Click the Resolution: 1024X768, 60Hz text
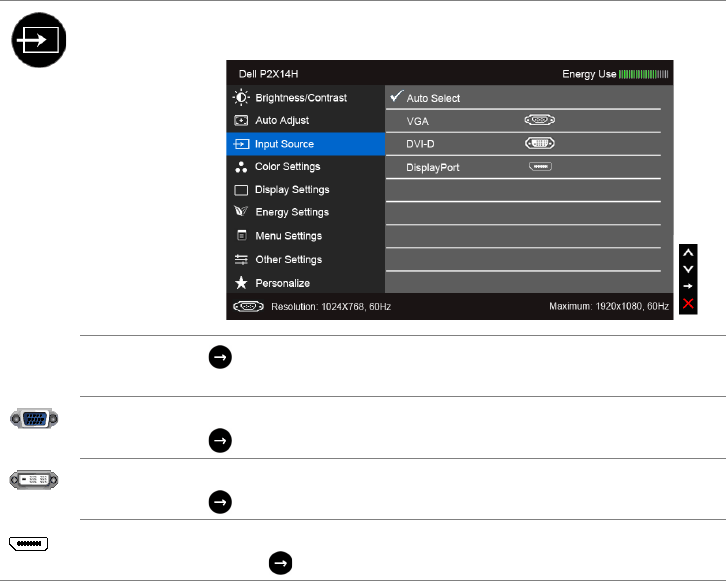Screen dimensions: 726x581 [331, 306]
